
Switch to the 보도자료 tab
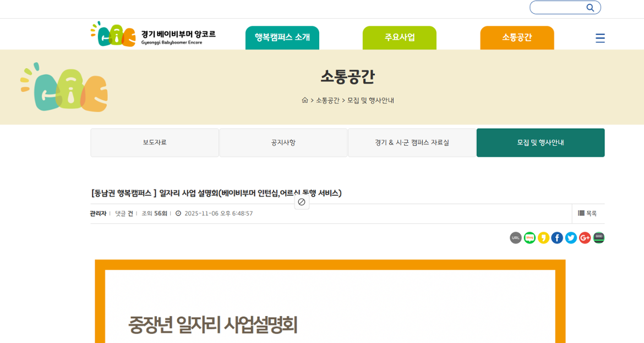154,142
